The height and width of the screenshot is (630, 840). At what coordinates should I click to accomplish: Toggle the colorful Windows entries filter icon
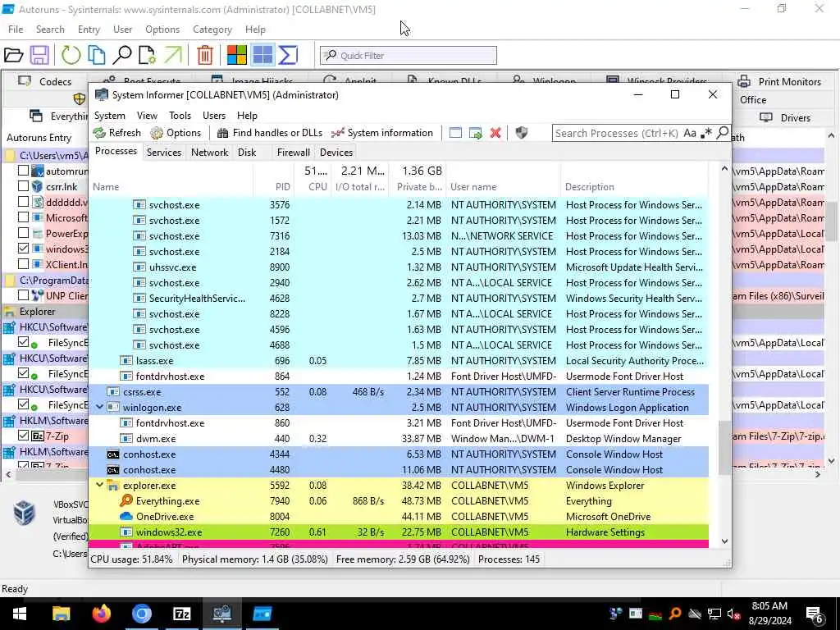pos(236,55)
